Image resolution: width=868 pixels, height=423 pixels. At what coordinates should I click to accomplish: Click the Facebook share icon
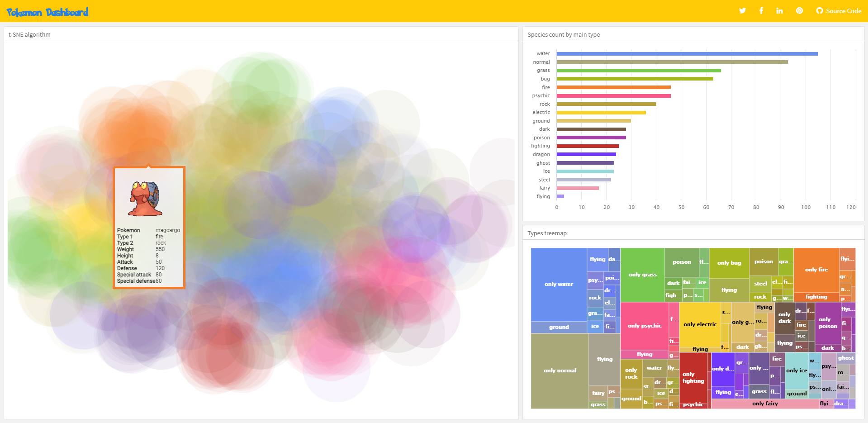(761, 11)
